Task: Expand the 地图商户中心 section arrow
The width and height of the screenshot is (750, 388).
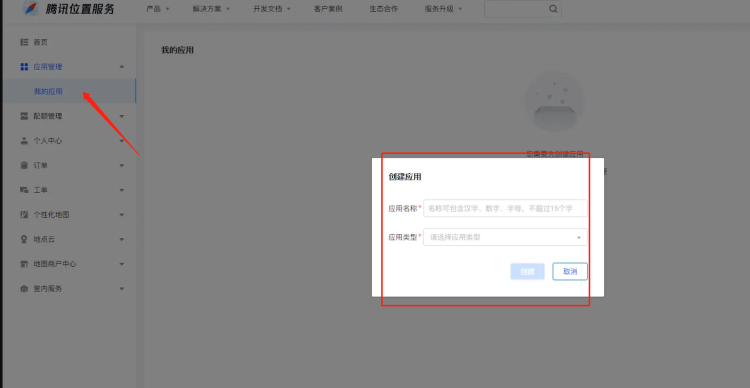Action: [121, 264]
